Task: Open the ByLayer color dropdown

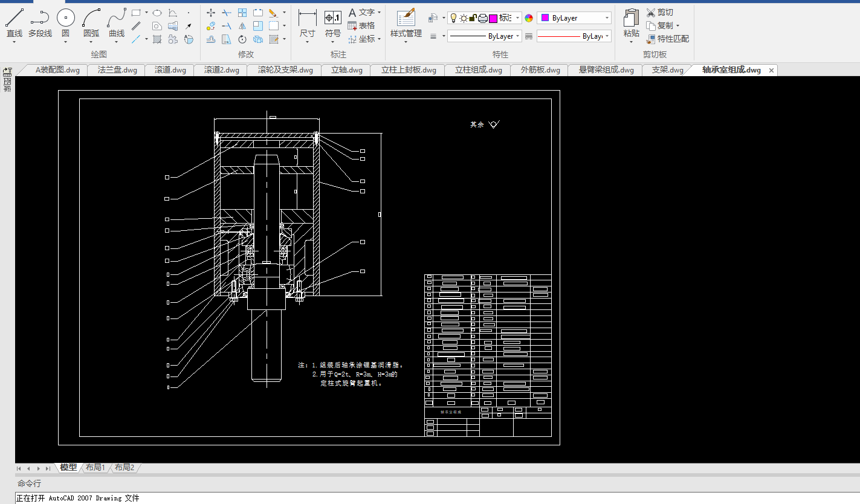Action: point(607,18)
